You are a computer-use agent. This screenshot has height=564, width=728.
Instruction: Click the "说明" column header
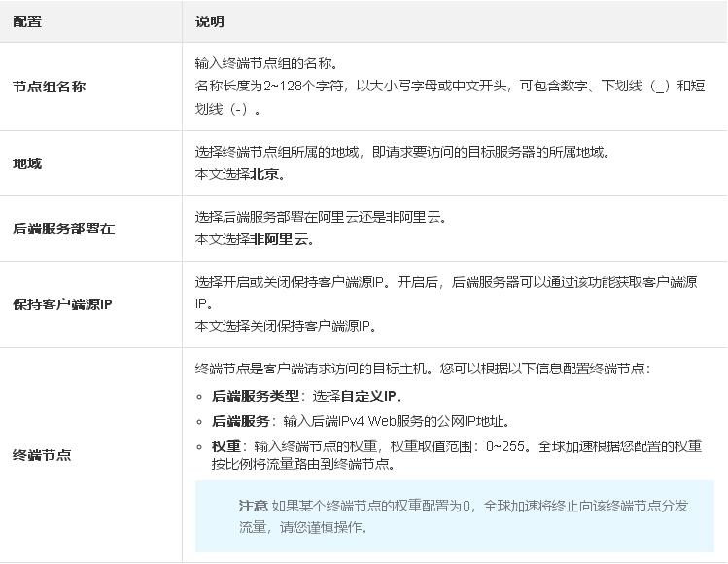coord(209,20)
